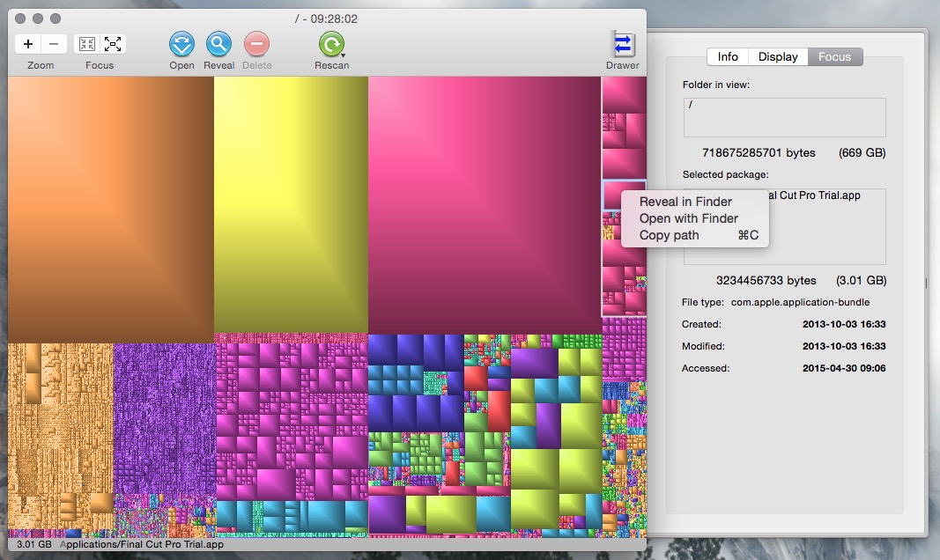Select Copy path from context menu

coord(669,235)
